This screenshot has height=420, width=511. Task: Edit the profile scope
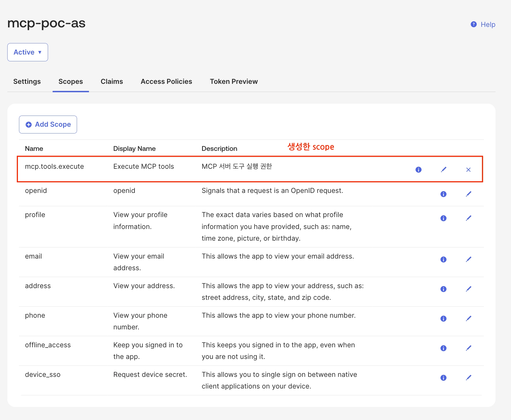pos(468,218)
